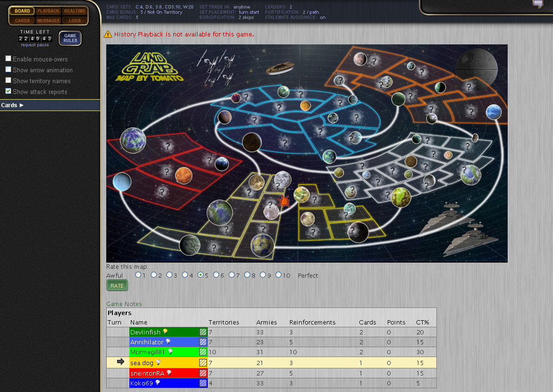Image resolution: width=553 pixels, height=392 pixels.
Task: Click the lightbulb icon beside sea dog
Action: [x=158, y=362]
